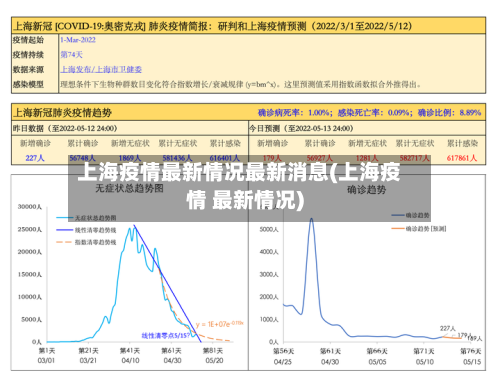
Task: Click 新增确诊 column header under 今日预测
Action: (272, 143)
